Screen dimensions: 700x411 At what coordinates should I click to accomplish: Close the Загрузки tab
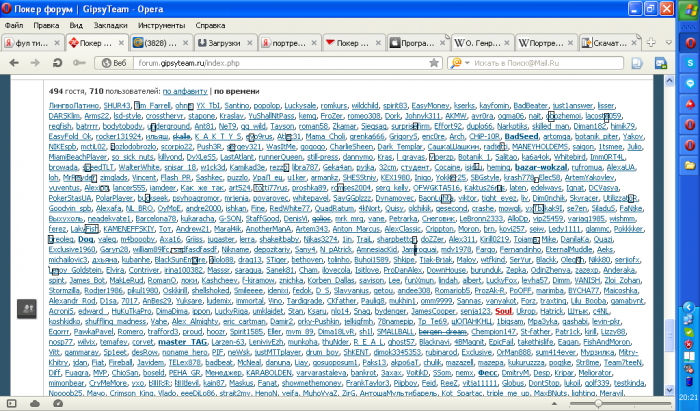point(250,43)
